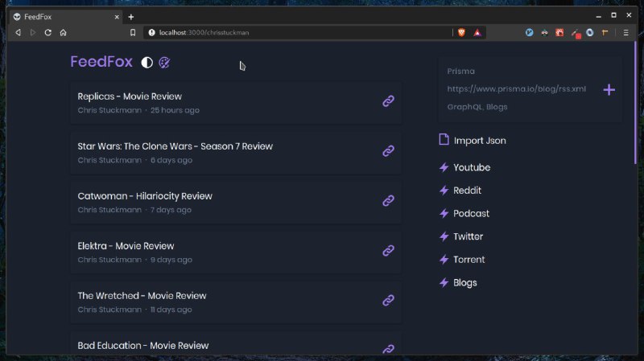This screenshot has height=361, width=644.
Task: Reload the page in browser toolbar
Action: tap(47, 32)
